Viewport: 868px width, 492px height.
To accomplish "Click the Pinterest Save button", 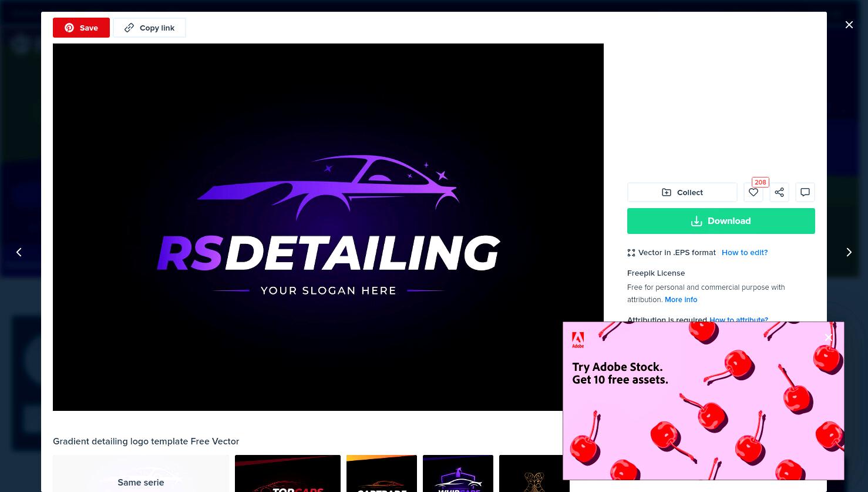I will click(x=81, y=28).
